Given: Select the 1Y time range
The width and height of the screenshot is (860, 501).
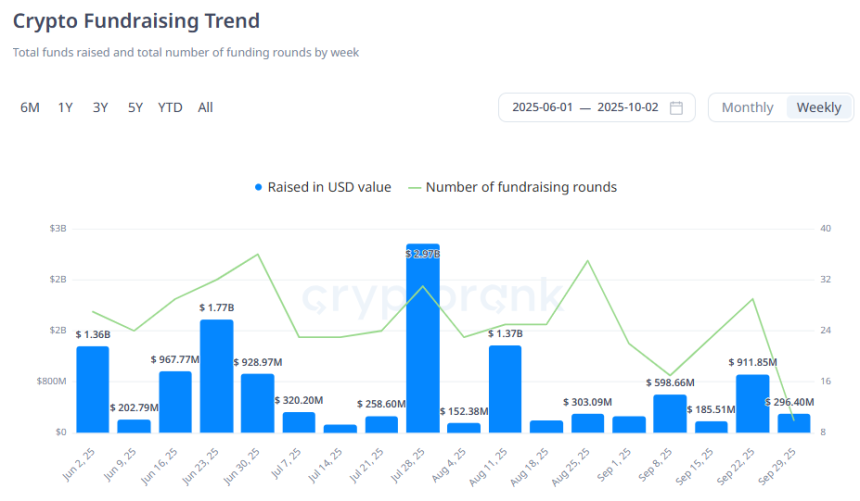Looking at the screenshot, I should (65, 108).
